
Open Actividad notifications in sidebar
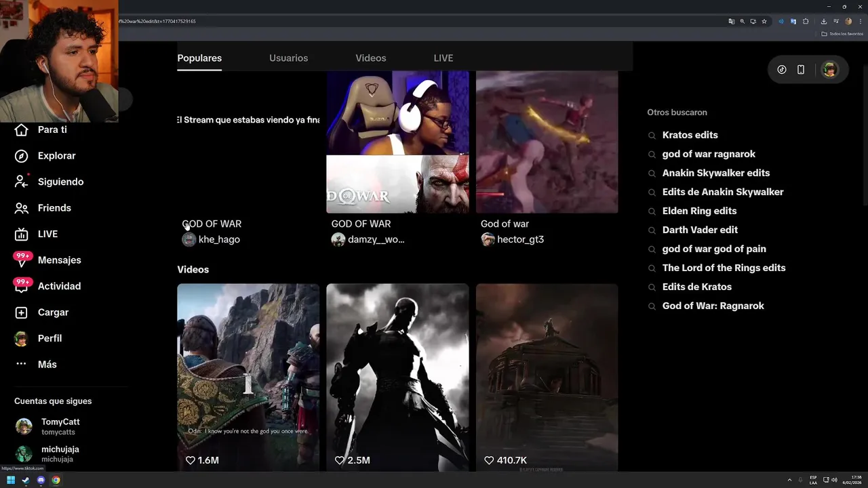coord(47,286)
